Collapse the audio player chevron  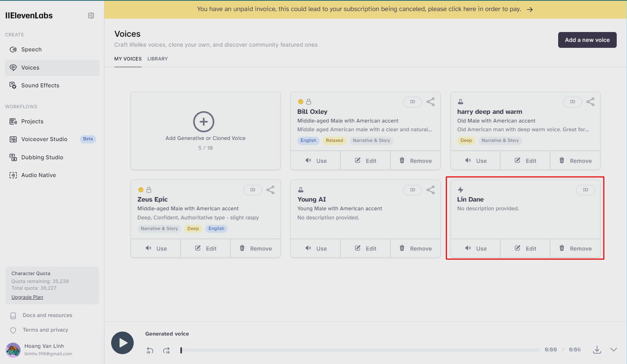click(x=614, y=350)
